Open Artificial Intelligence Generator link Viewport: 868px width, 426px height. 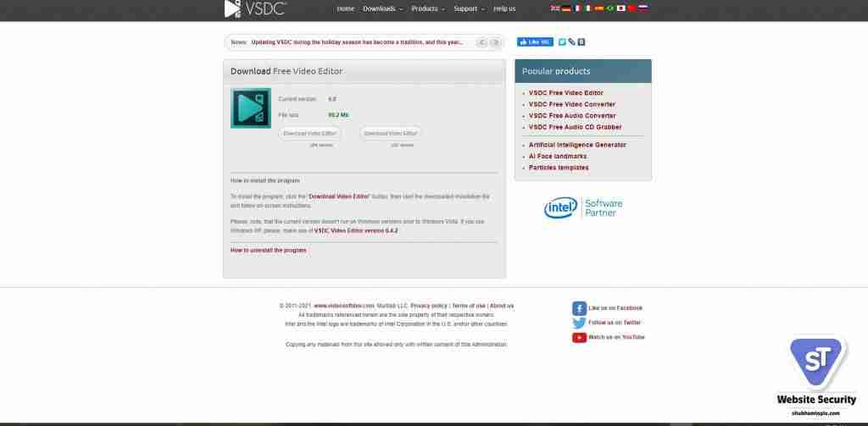pyautogui.click(x=577, y=145)
